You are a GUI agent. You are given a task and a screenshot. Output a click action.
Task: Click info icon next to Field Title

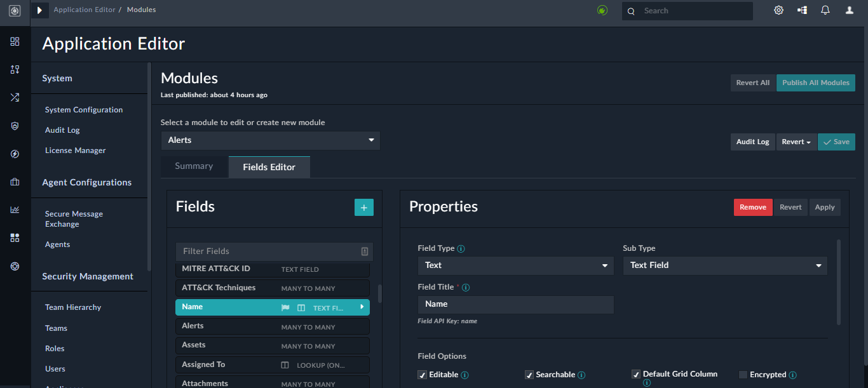coord(466,288)
